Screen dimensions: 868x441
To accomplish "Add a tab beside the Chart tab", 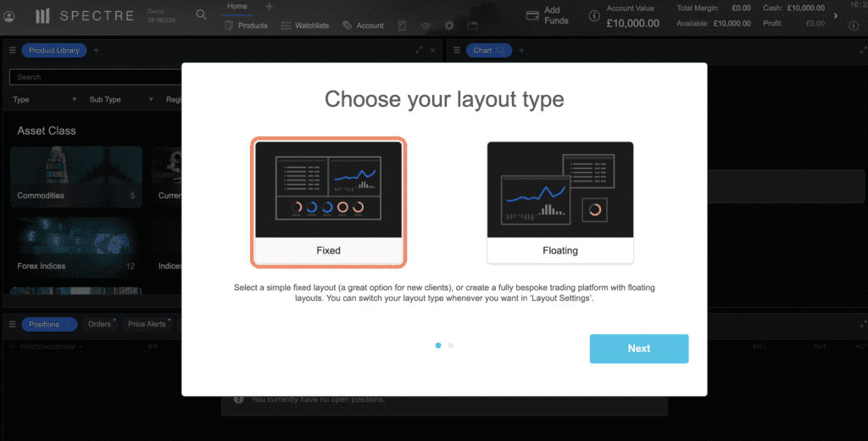I will tap(521, 50).
